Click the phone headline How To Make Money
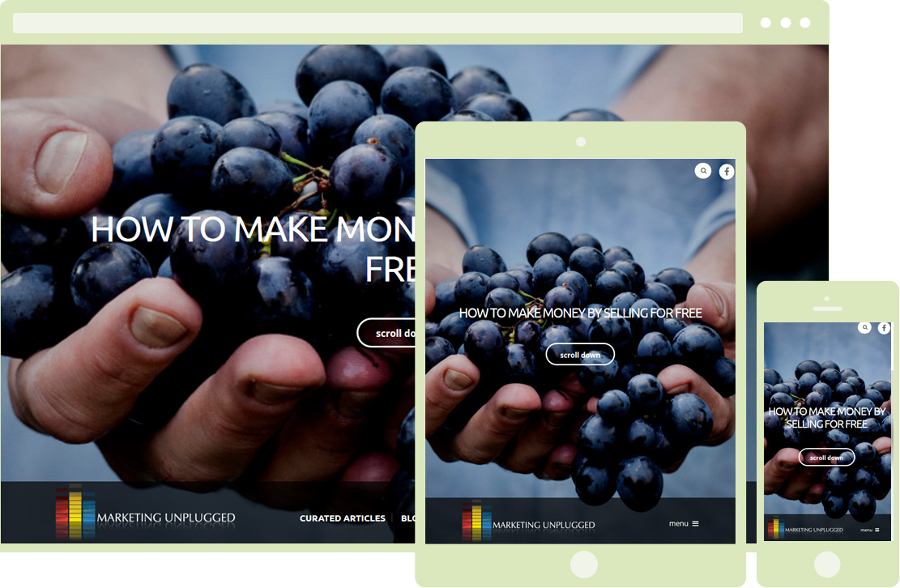The height and width of the screenshot is (588, 900). [826, 418]
